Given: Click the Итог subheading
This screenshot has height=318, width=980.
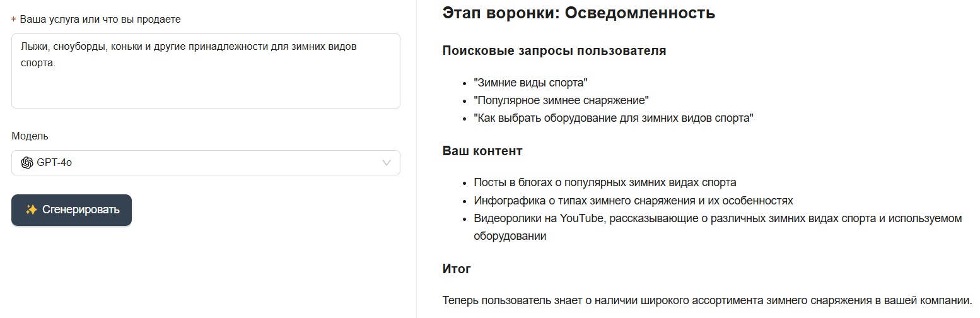Looking at the screenshot, I should tap(457, 269).
